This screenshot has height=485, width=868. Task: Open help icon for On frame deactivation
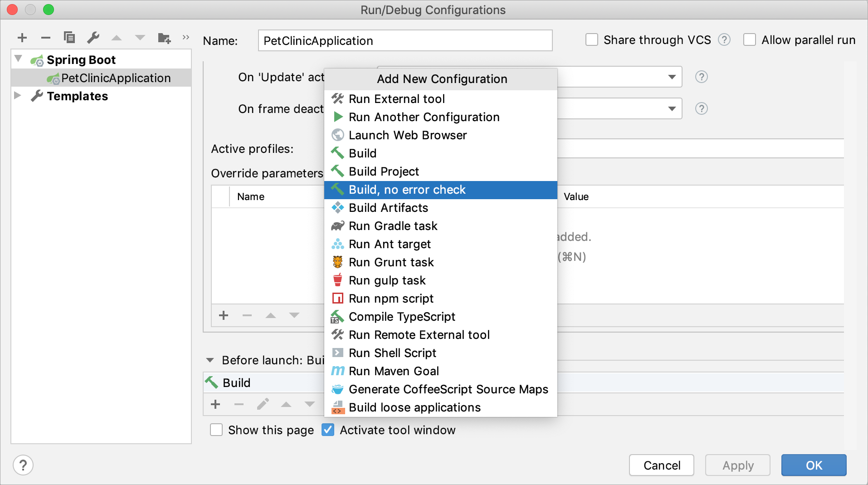pos(702,108)
